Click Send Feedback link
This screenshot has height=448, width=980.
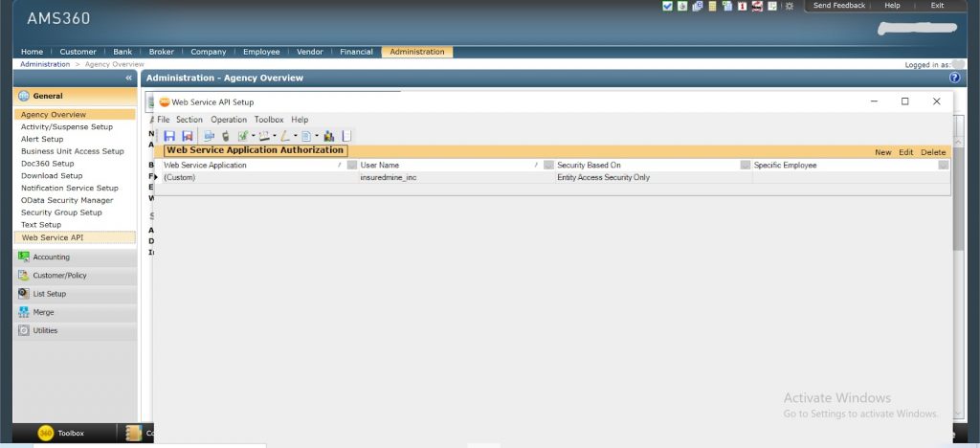pyautogui.click(x=838, y=5)
